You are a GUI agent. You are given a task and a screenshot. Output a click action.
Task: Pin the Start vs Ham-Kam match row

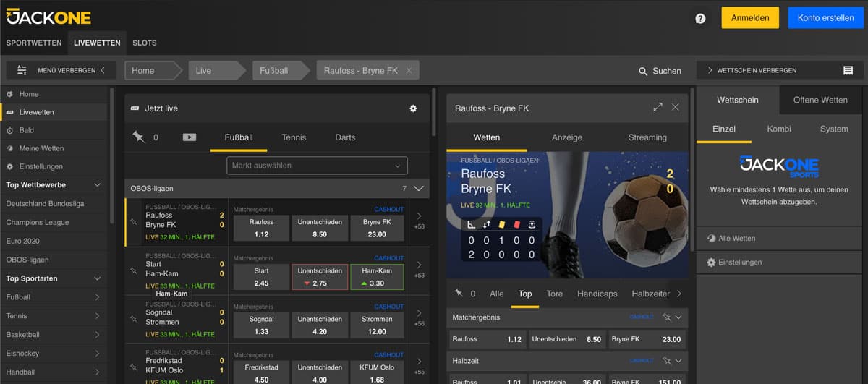point(133,270)
